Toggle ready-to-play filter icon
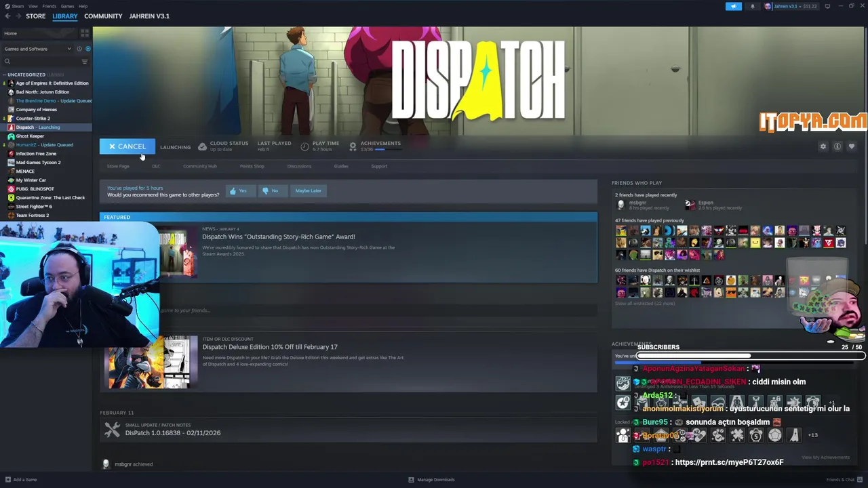This screenshot has width=868, height=488. tap(87, 49)
